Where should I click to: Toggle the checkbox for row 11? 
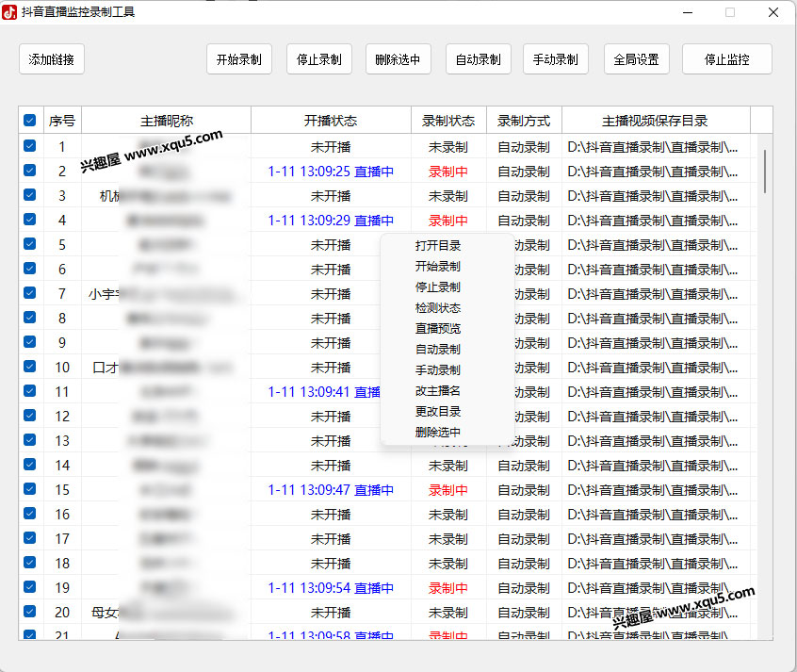[x=30, y=391]
